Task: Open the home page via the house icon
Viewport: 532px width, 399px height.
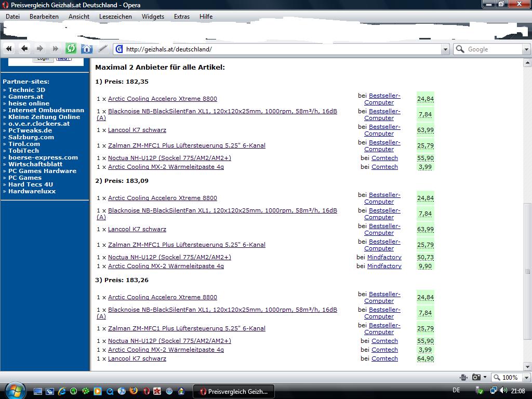Action: (x=87, y=49)
